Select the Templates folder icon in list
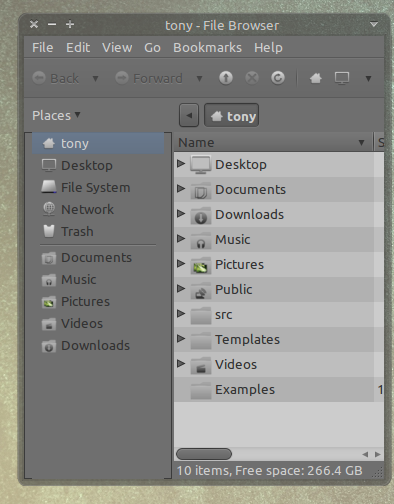Image resolution: width=394 pixels, height=504 pixels. pos(201,340)
